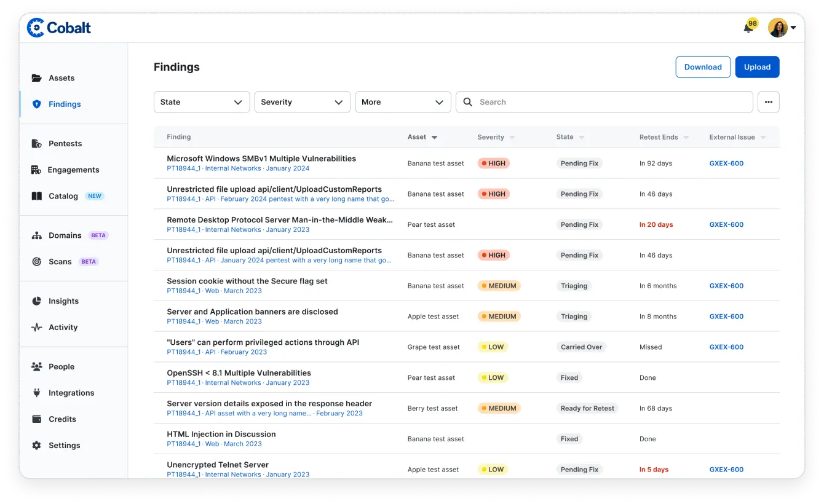Sort by State column header arrow
Image resolution: width=824 pixels, height=504 pixels.
coord(582,138)
